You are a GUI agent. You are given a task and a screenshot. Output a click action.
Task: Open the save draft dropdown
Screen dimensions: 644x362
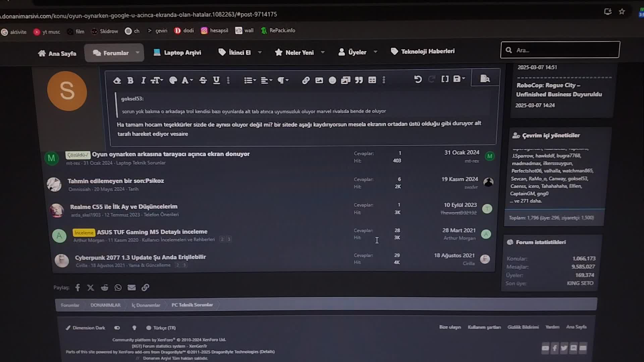point(459,79)
